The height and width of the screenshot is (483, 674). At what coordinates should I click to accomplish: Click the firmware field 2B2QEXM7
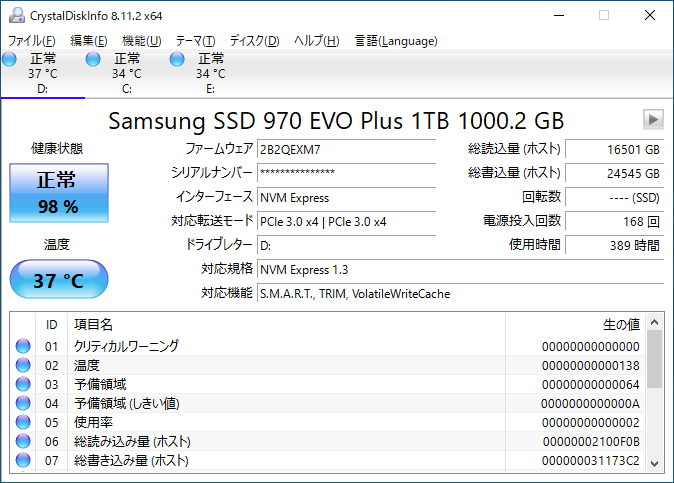pos(346,150)
